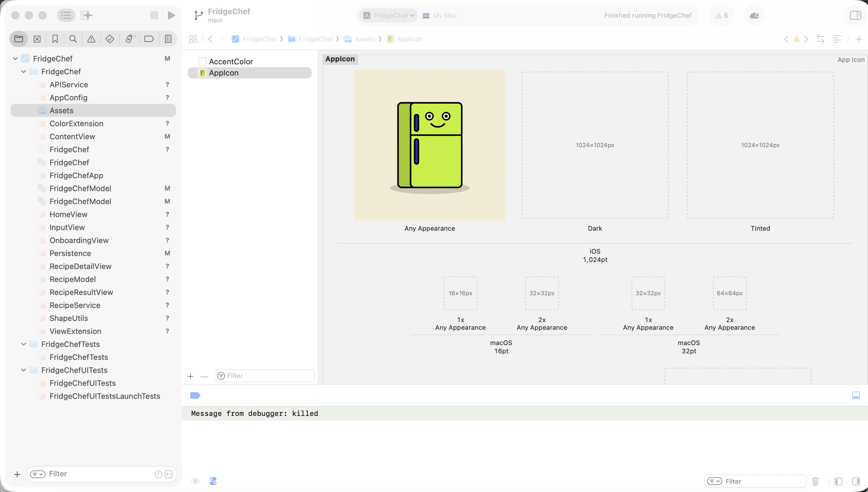
Task: Click Assets in the breadcrumb path
Action: 365,39
